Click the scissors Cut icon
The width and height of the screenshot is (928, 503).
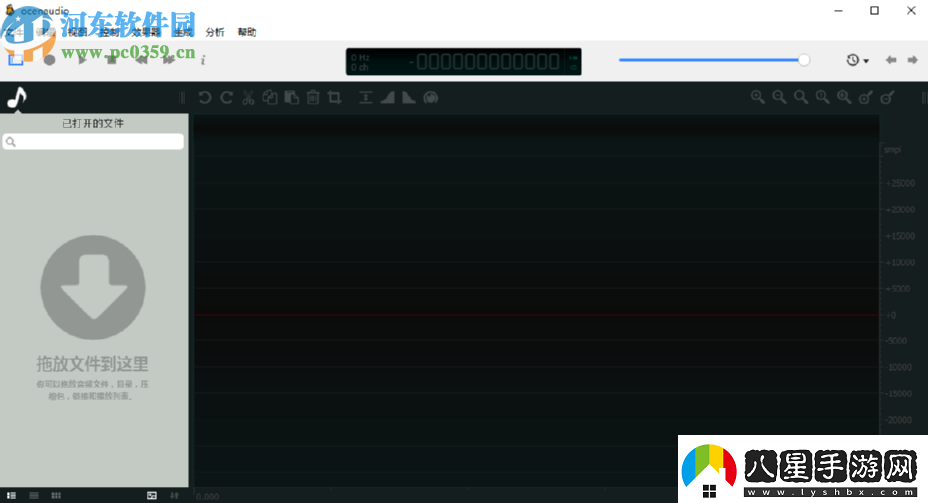(x=248, y=97)
